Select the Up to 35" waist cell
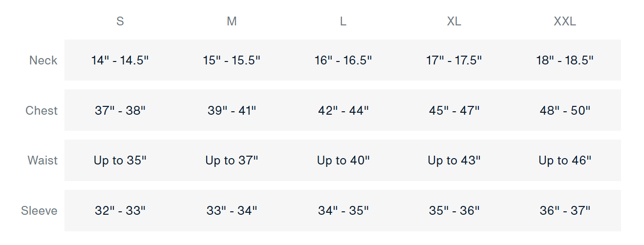The image size is (644, 245). click(x=120, y=161)
